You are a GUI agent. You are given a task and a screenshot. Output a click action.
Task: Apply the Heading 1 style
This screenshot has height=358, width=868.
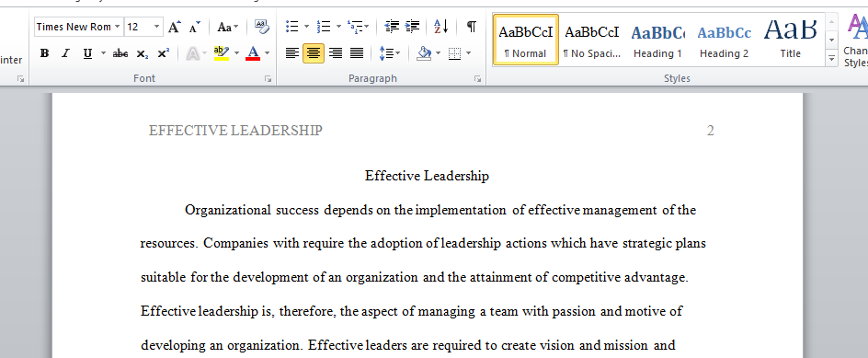[657, 40]
